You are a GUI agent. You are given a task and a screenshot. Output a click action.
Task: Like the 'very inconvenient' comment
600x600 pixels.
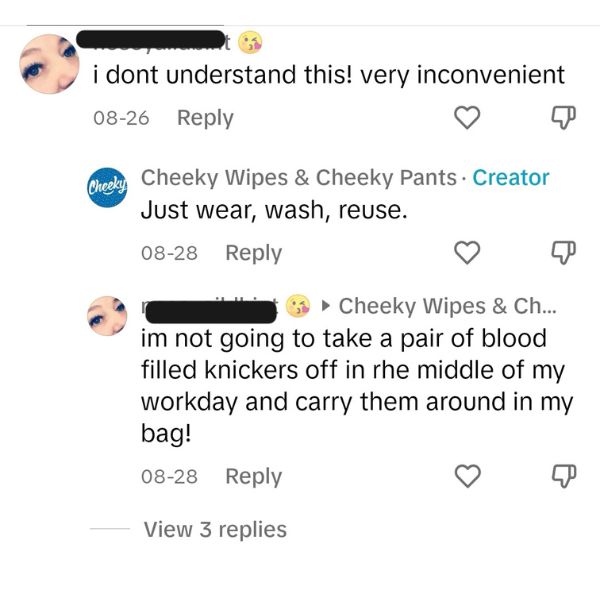point(468,119)
